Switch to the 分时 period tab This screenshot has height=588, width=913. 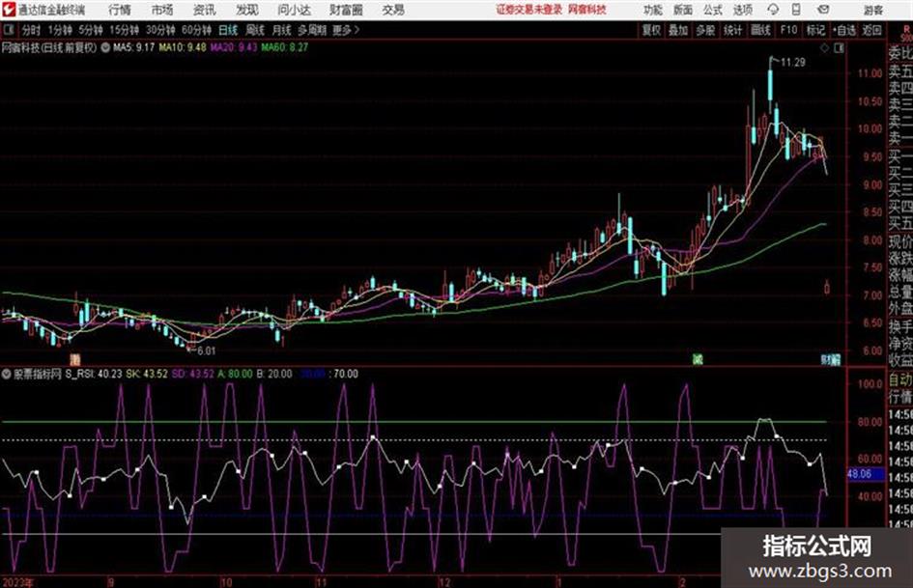[32, 30]
